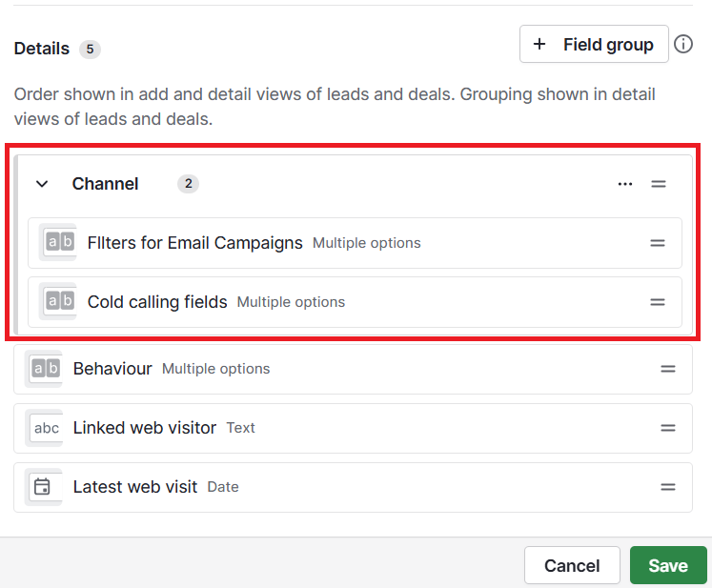Click the Linked web visitor abc icon

pos(45,427)
